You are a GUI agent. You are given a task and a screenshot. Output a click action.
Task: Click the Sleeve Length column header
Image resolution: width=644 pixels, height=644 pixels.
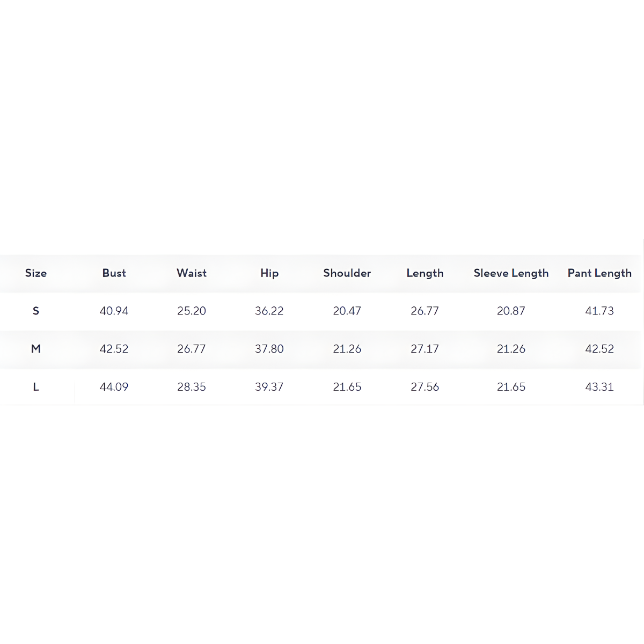point(511,273)
